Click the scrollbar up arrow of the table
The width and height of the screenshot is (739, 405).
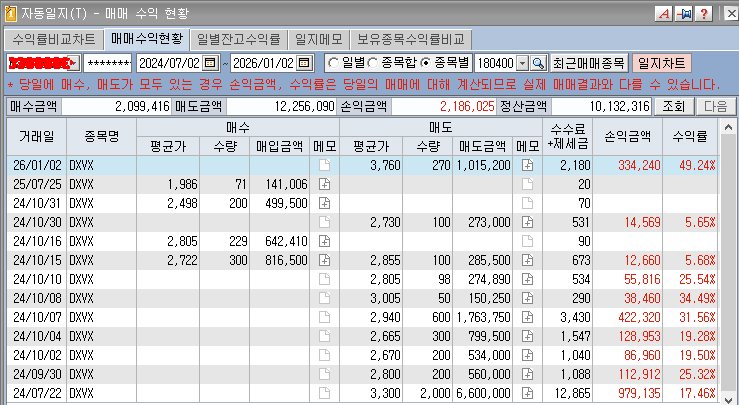[x=728, y=127]
